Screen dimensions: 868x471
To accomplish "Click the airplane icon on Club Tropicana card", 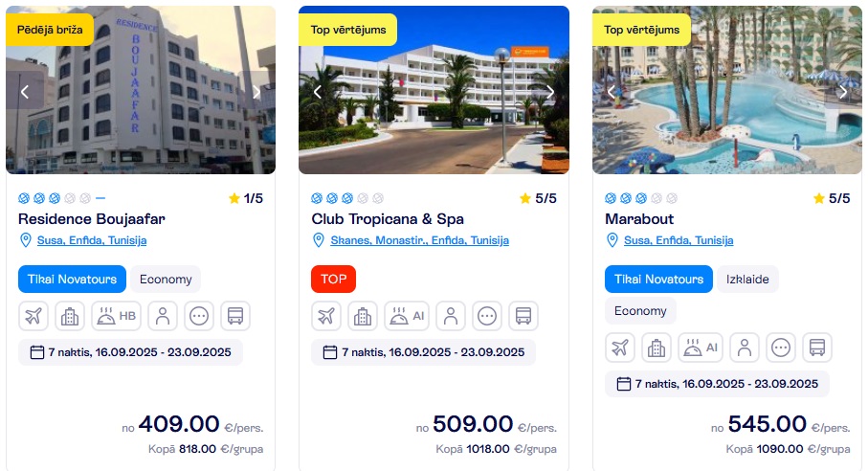I will 327,316.
